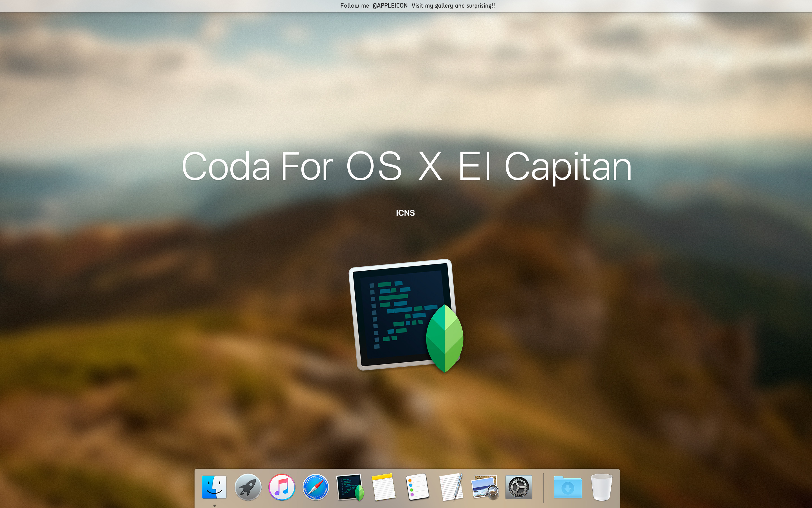Click 'Visit my gallery and surprising!!' text

(453, 5)
